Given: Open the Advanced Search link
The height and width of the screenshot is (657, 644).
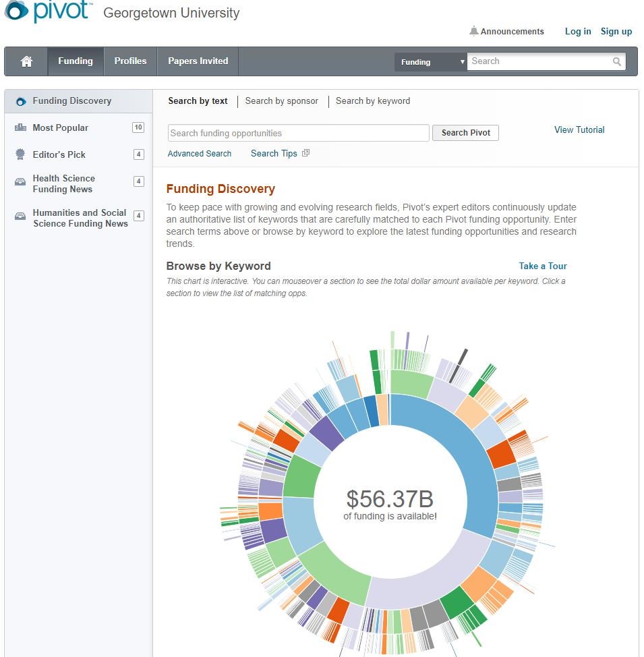Looking at the screenshot, I should 200,154.
